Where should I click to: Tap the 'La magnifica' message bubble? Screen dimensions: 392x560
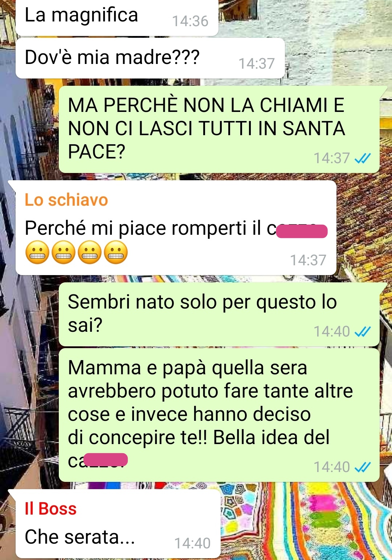tap(117, 17)
